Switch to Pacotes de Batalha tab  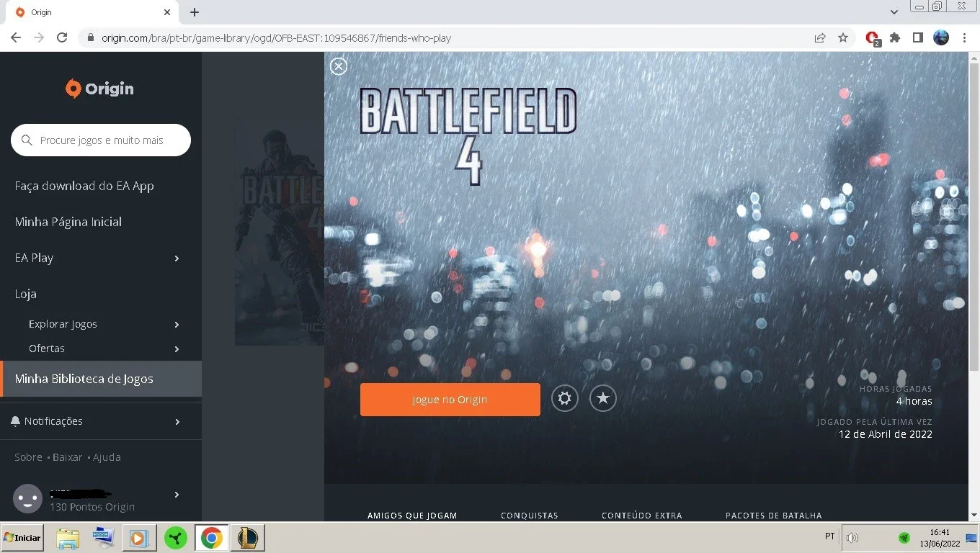[x=774, y=516]
